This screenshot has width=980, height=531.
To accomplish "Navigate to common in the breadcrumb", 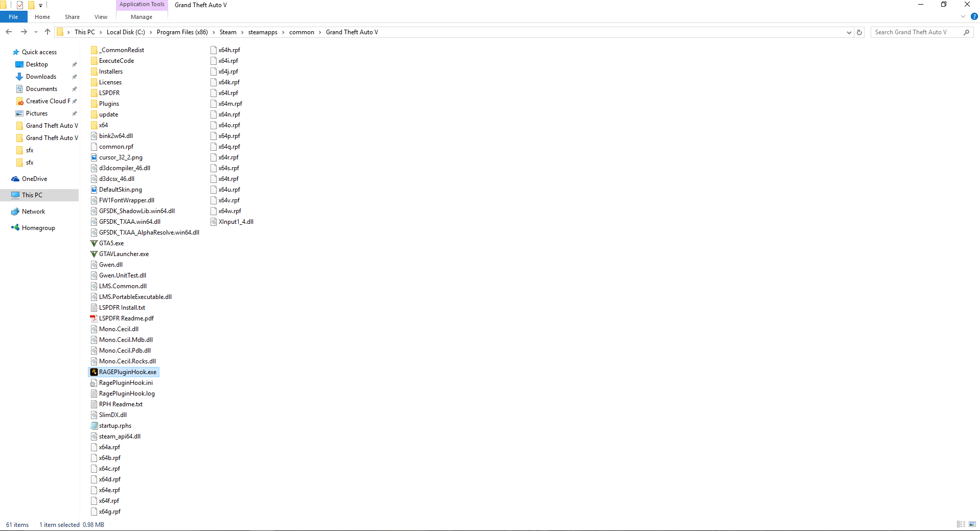I will tap(301, 32).
